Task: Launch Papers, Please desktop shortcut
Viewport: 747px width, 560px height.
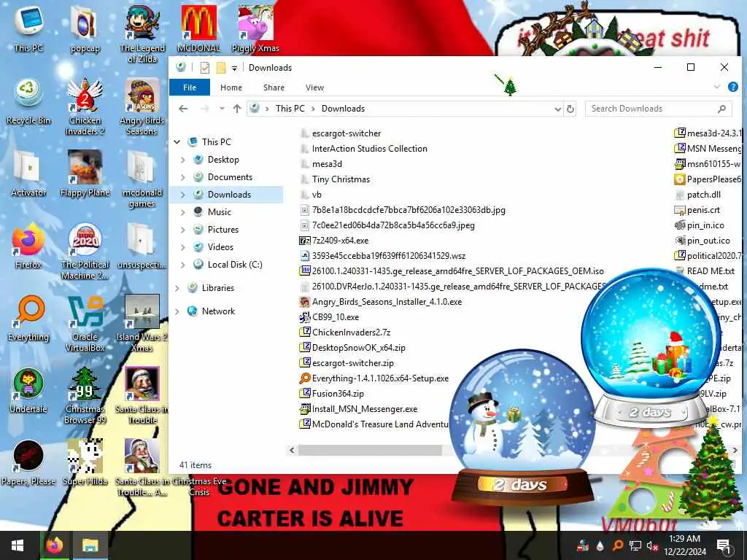Action: [x=28, y=463]
